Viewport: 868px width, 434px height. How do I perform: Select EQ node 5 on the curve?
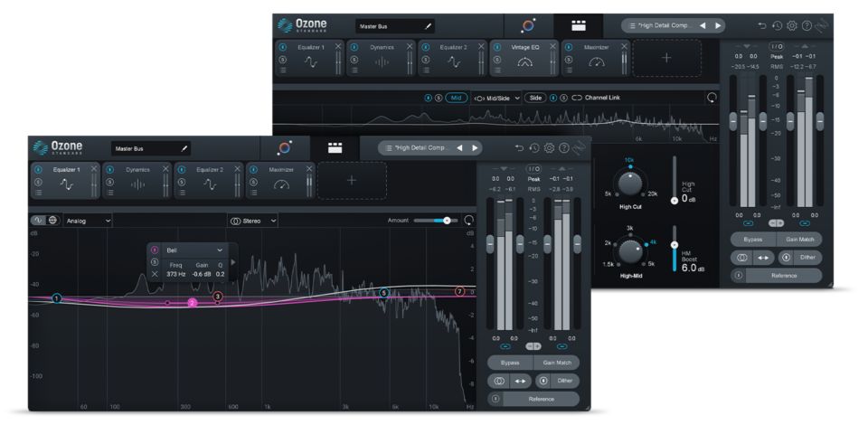(383, 292)
